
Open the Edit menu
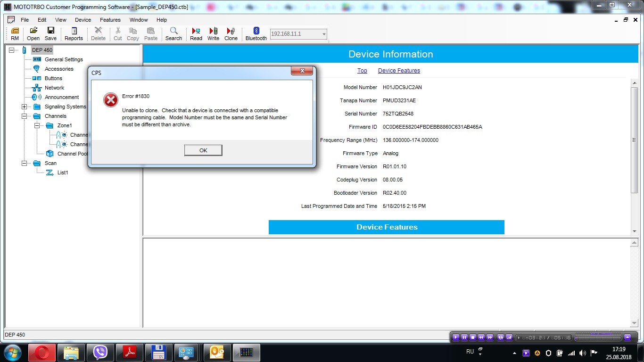click(42, 20)
